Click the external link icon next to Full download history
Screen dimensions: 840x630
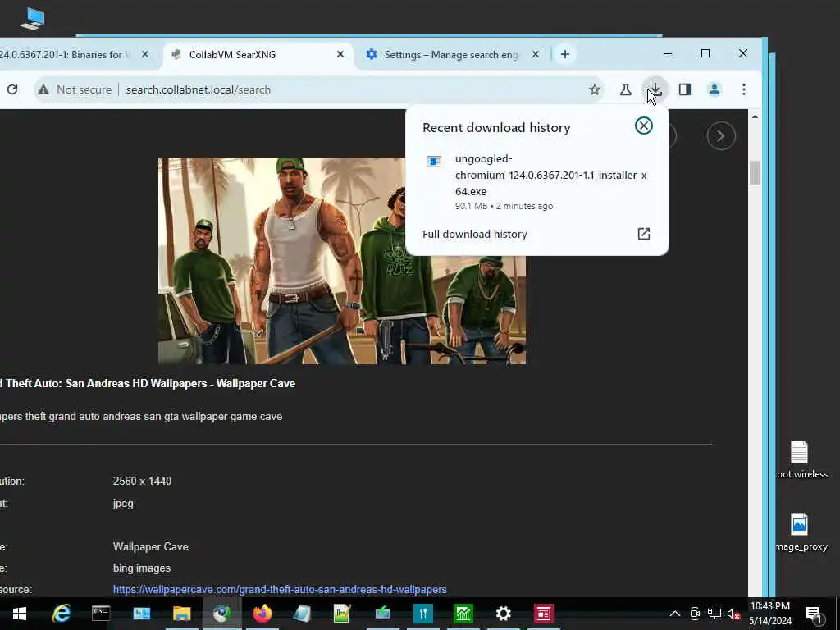[x=643, y=234]
